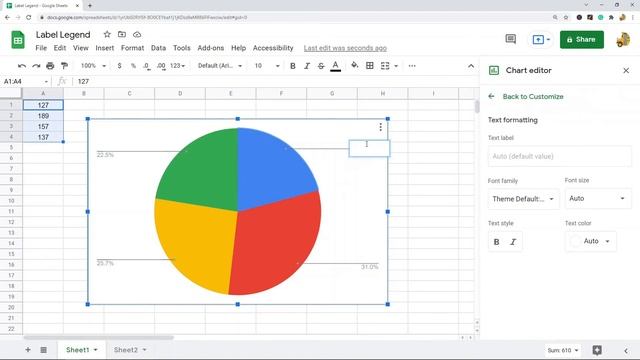Open the Google Sheets home icon

[18, 40]
